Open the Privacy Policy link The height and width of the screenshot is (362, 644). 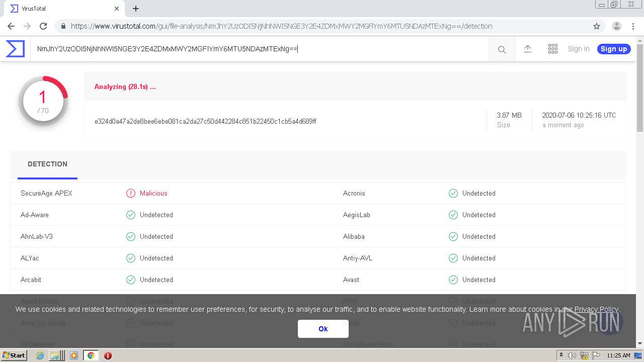pyautogui.click(x=596, y=309)
